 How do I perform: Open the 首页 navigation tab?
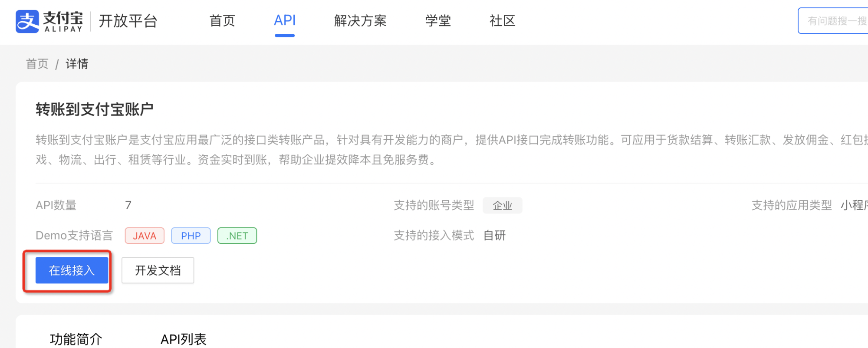point(222,21)
